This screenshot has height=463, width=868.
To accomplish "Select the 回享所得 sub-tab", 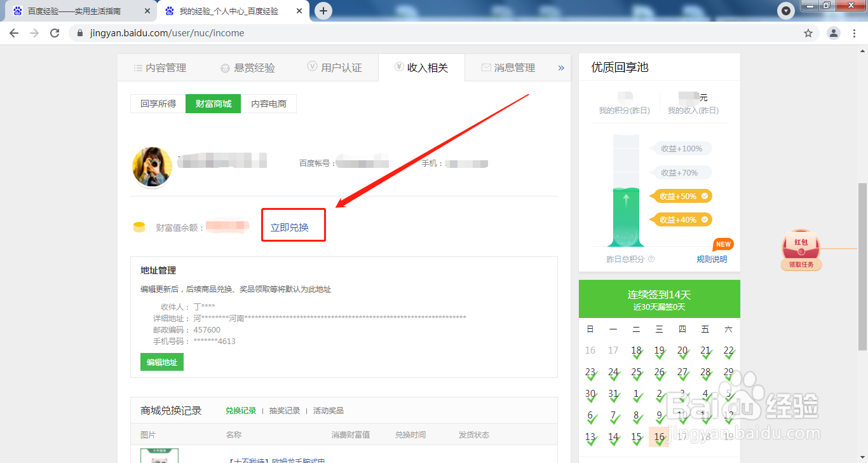I will coord(158,104).
